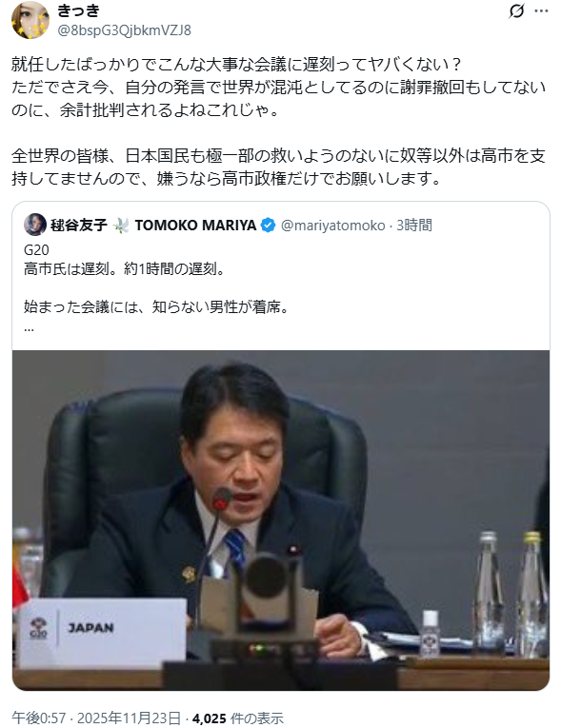Expand the truncated quoted tweet ellipsis
561x728 pixels.
click(x=29, y=327)
